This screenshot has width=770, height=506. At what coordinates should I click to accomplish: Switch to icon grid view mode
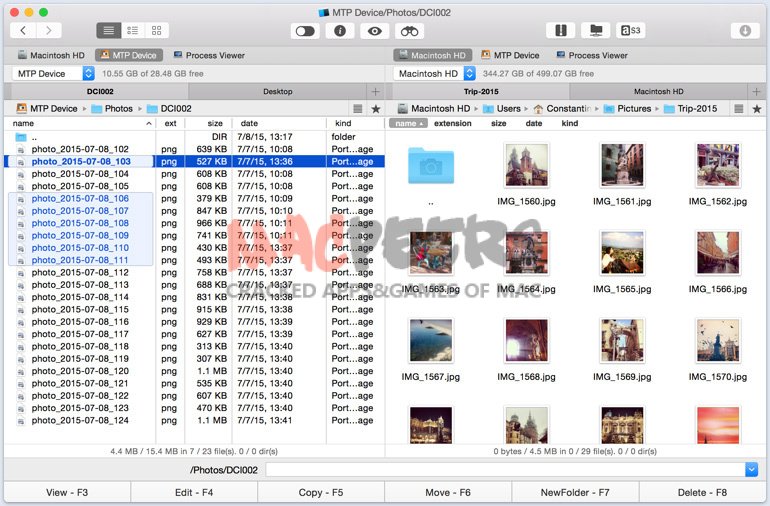157,31
